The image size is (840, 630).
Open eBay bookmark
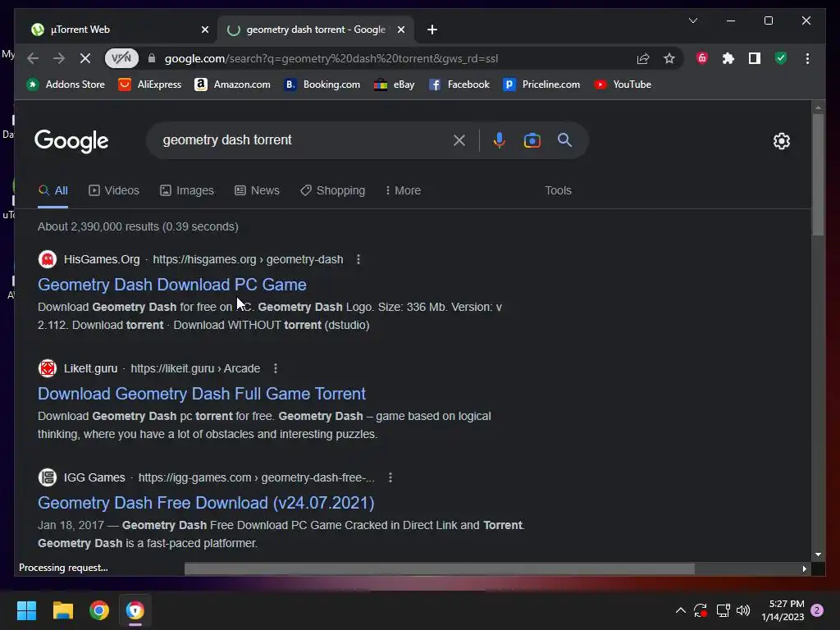(395, 84)
